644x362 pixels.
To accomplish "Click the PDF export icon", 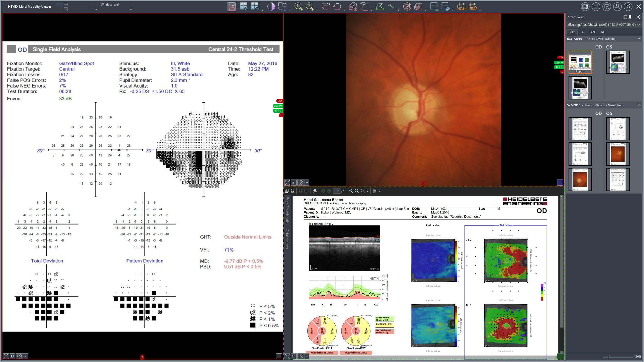I will point(353,6).
